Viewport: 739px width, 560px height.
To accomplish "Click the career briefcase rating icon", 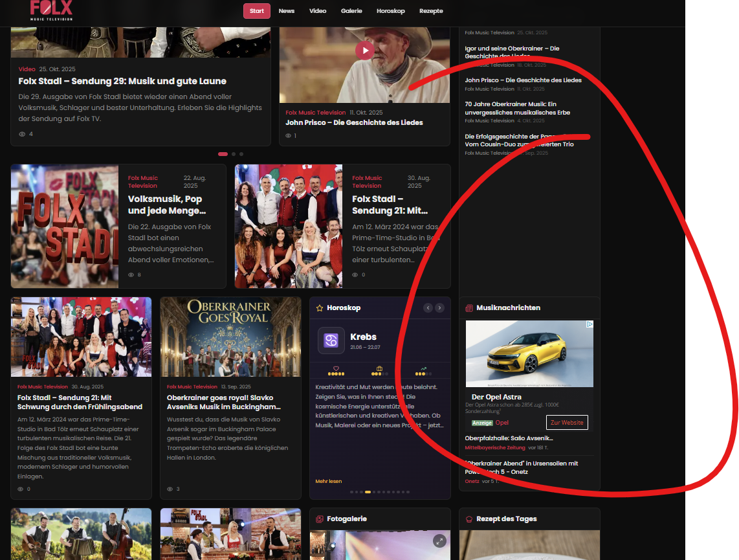I will pyautogui.click(x=379, y=368).
